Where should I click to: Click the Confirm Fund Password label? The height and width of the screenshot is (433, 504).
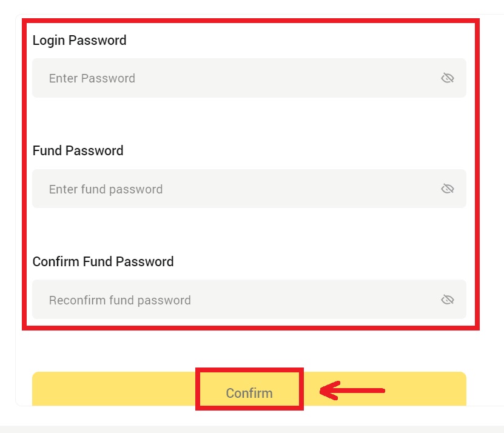(103, 261)
